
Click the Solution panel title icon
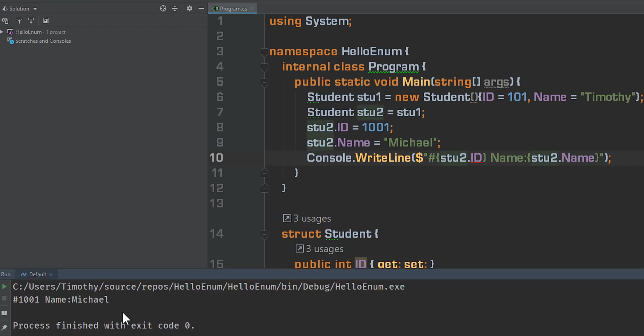[5, 9]
